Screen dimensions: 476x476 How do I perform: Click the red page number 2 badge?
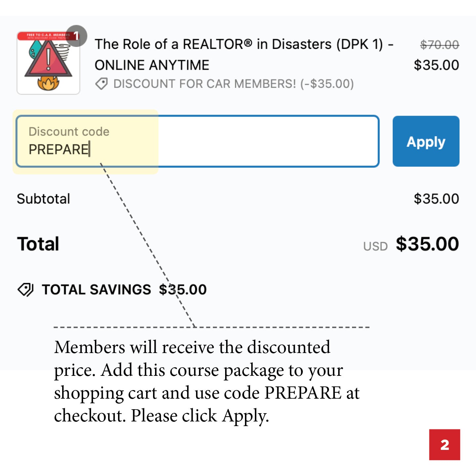[446, 445]
